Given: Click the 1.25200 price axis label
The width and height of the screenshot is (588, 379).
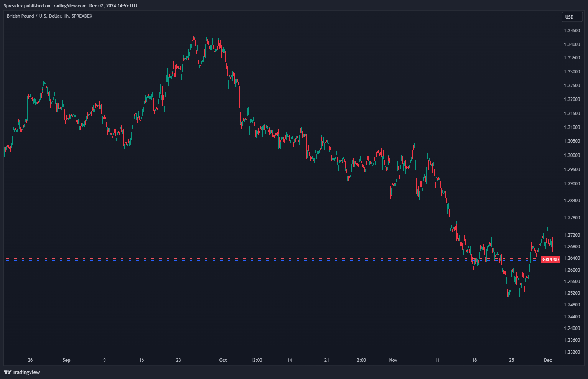Looking at the screenshot, I should [x=572, y=293].
